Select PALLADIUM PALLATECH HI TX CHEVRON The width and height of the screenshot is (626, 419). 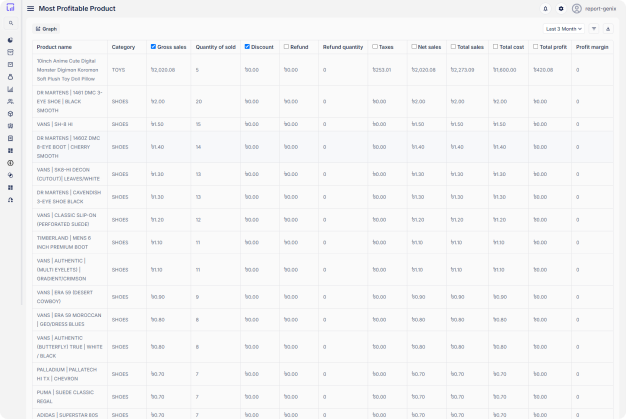[x=67, y=374]
